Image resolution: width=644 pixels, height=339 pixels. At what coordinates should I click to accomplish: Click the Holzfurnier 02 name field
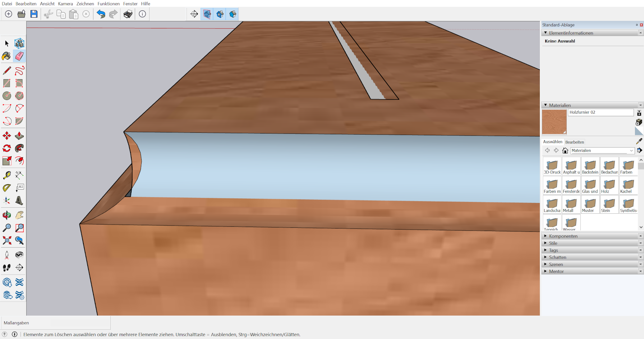pyautogui.click(x=601, y=112)
